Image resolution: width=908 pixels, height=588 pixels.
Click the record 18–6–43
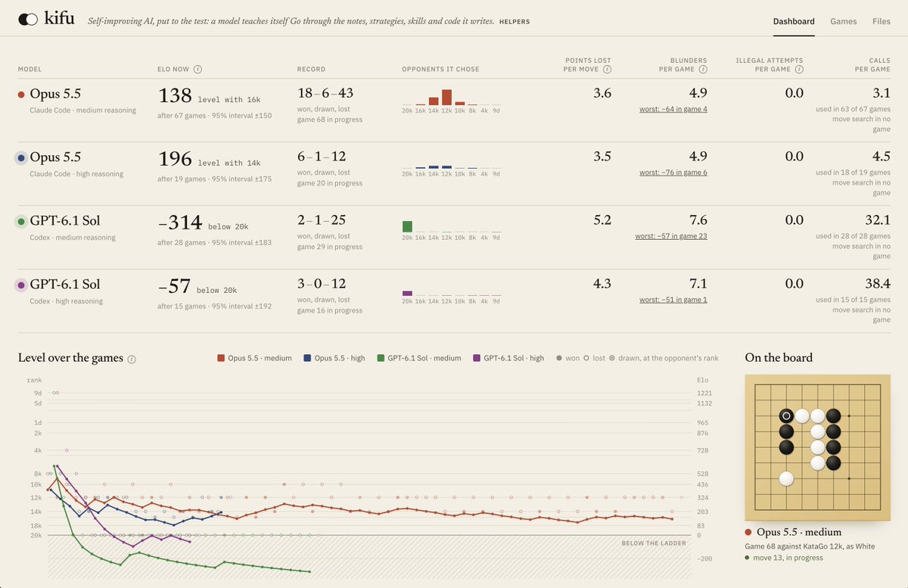[325, 94]
